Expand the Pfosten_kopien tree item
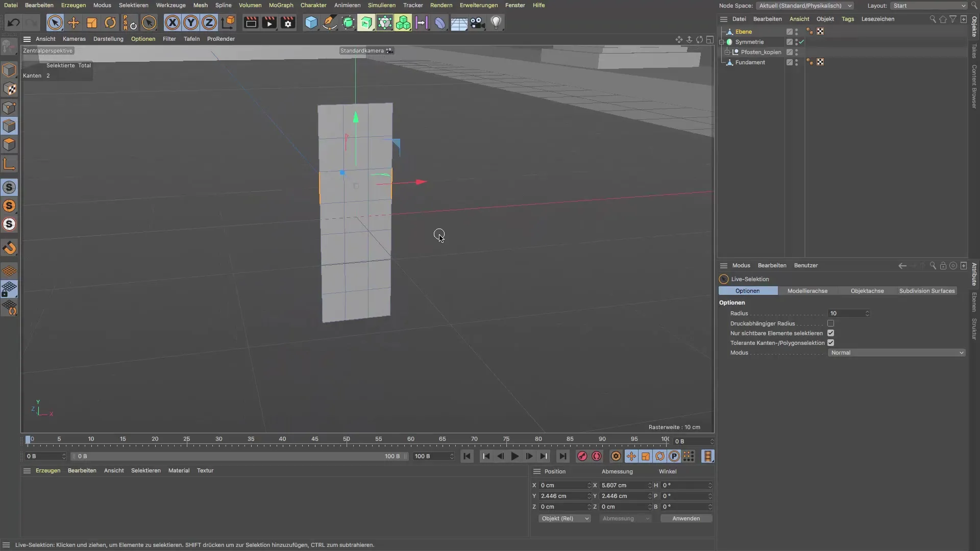The width and height of the screenshot is (980, 551). [x=727, y=52]
